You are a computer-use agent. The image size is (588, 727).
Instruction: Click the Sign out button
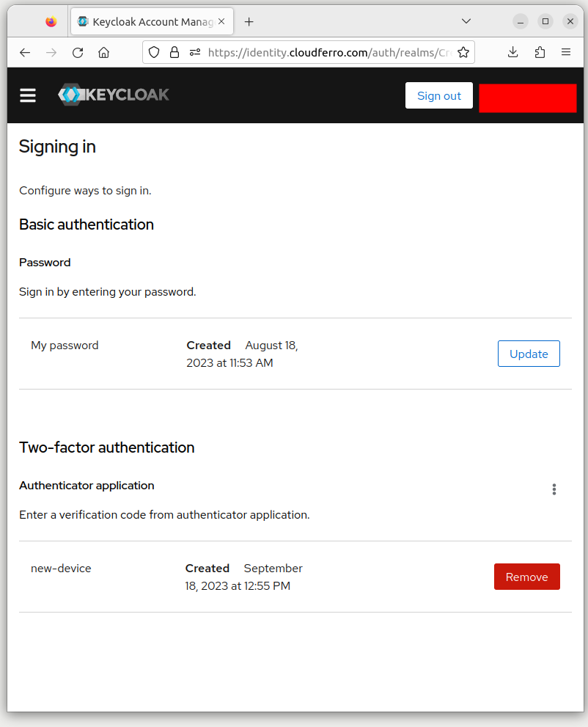[x=439, y=95]
